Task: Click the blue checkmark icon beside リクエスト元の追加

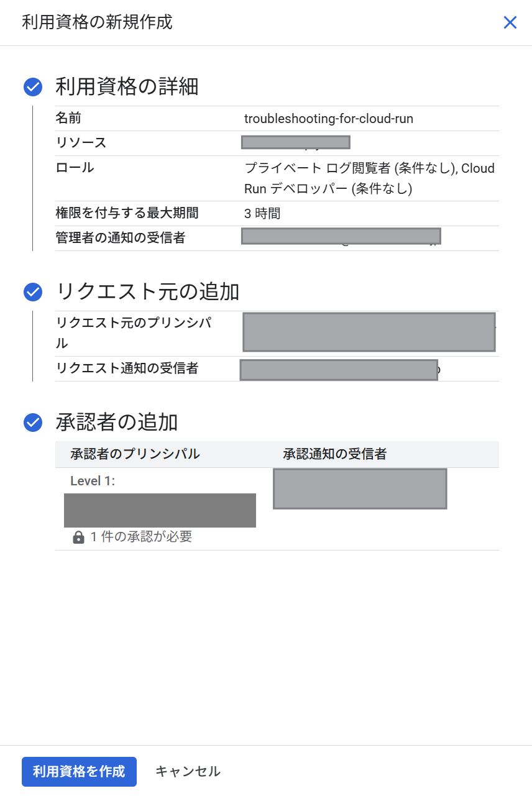Action: pyautogui.click(x=32, y=291)
